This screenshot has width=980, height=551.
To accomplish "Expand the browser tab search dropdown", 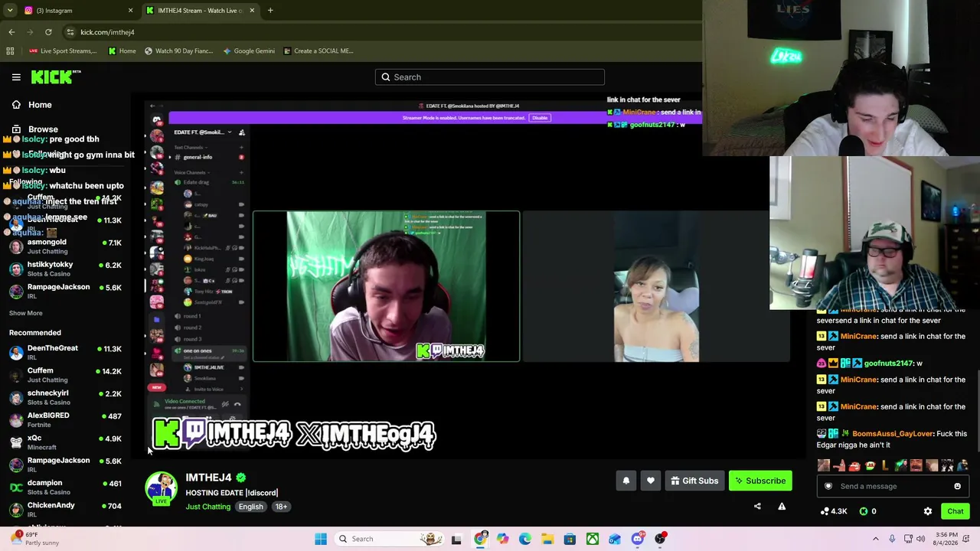I will [x=10, y=11].
